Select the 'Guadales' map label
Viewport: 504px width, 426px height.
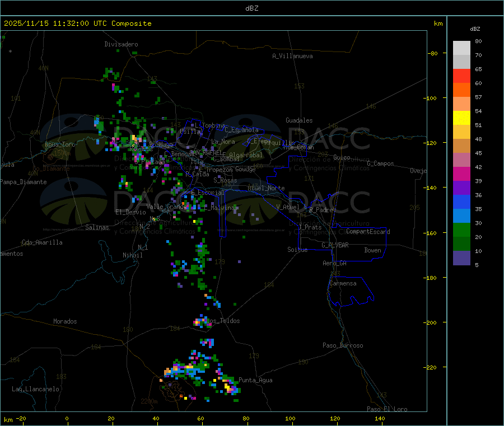click(299, 120)
